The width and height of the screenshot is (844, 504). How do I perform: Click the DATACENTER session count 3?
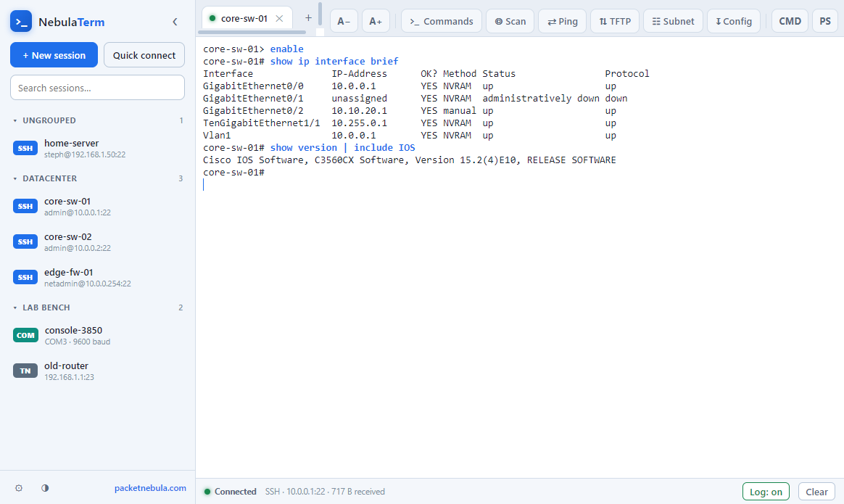click(181, 178)
